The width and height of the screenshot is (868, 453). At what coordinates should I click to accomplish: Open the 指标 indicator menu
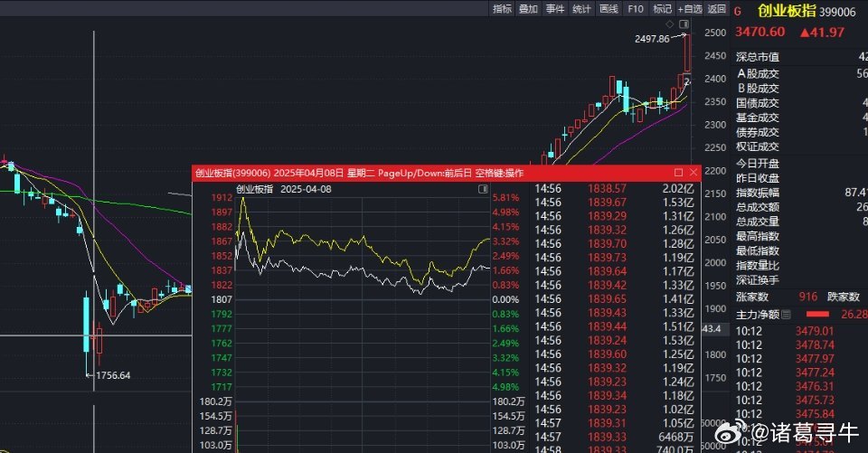coord(502,8)
